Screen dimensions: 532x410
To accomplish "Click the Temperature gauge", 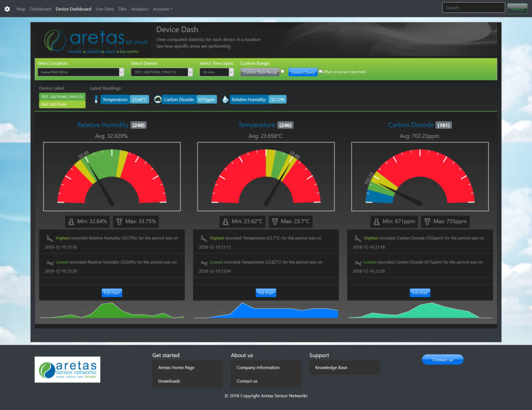I will click(266, 176).
